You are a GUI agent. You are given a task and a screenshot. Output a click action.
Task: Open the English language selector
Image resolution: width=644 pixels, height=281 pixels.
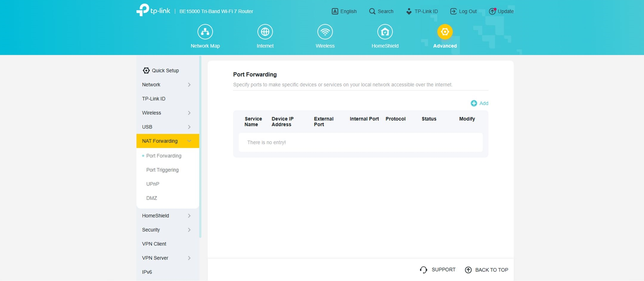point(344,11)
